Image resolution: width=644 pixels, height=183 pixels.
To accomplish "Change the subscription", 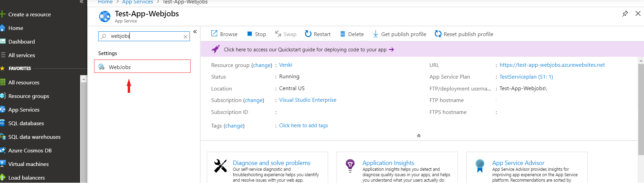I will click(x=254, y=100).
